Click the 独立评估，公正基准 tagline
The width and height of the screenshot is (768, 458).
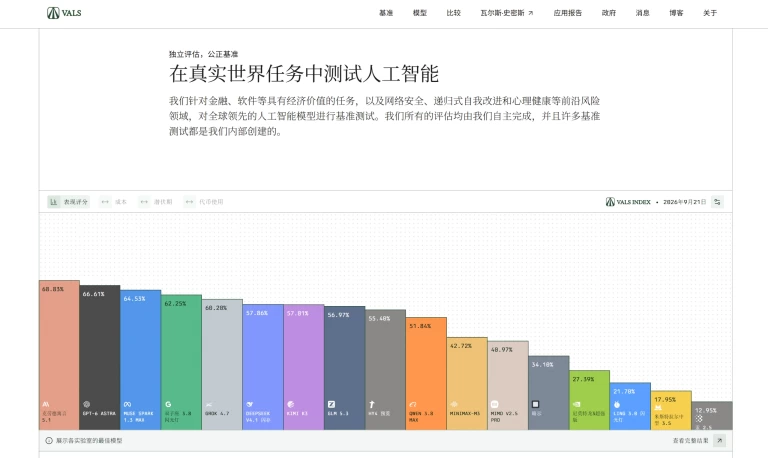coord(203,54)
